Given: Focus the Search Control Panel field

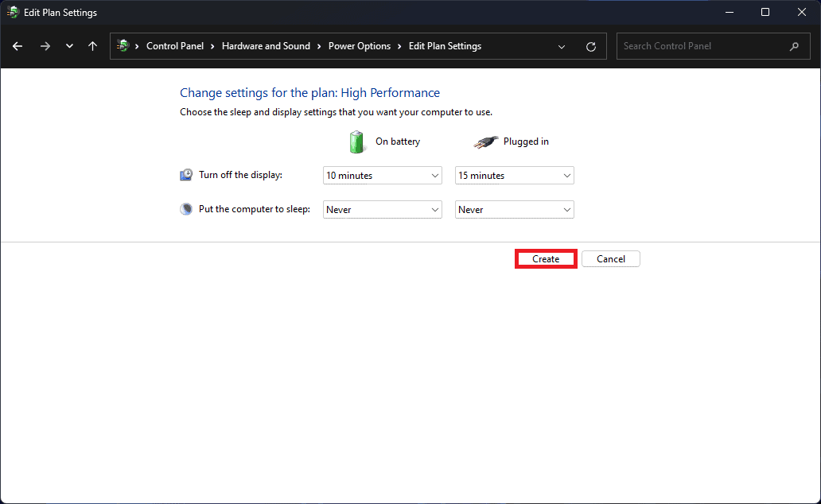Looking at the screenshot, I should coord(700,46).
